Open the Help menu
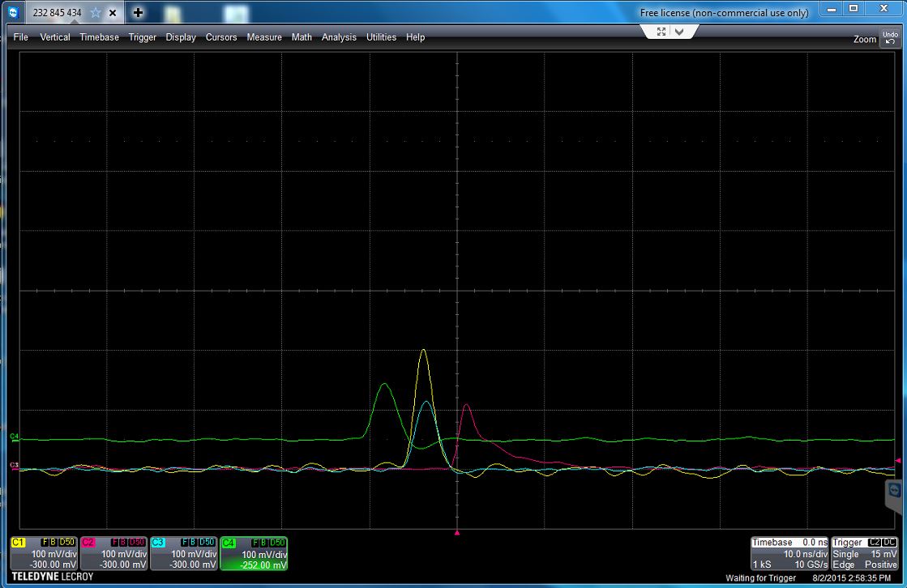The height and width of the screenshot is (588, 907). click(x=415, y=37)
